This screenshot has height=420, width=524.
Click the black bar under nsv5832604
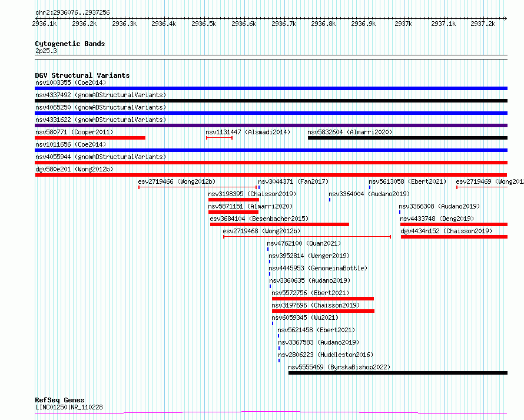pos(407,138)
